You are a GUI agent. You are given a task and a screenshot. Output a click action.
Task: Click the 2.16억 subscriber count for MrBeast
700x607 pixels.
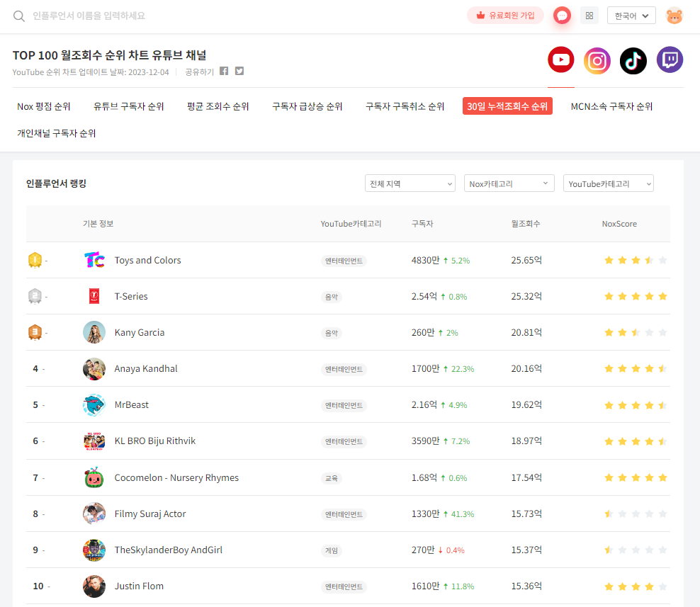tap(424, 405)
